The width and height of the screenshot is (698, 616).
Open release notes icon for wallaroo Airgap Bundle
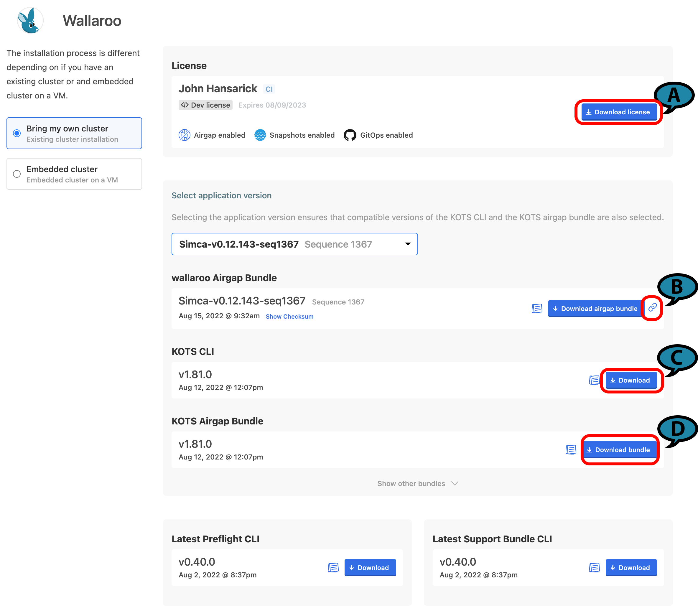tap(537, 309)
